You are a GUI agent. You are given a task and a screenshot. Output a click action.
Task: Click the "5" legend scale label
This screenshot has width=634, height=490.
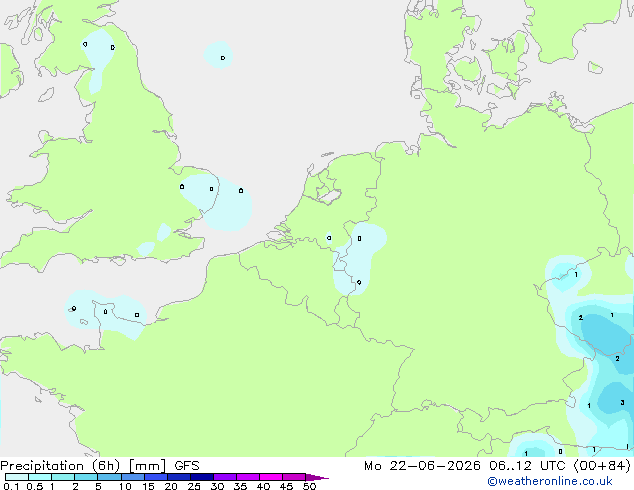click(x=98, y=486)
